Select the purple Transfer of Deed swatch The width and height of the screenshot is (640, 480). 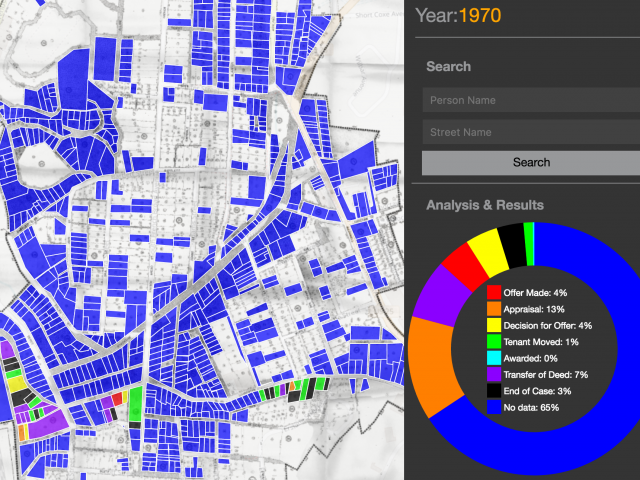(x=494, y=375)
